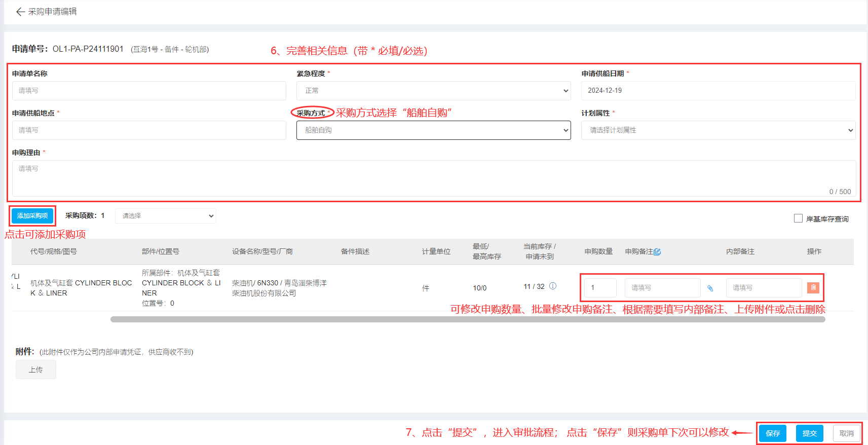
Task: Focus the 申请供船地点 input field
Action: point(149,130)
